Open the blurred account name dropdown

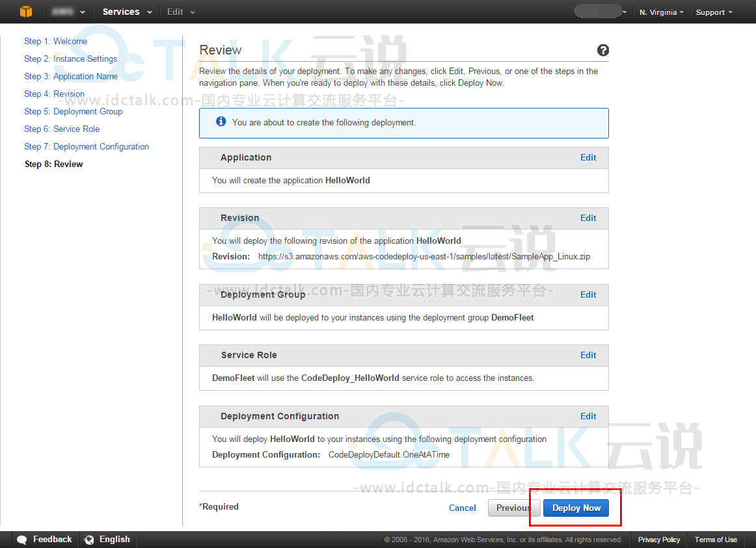pyautogui.click(x=601, y=12)
